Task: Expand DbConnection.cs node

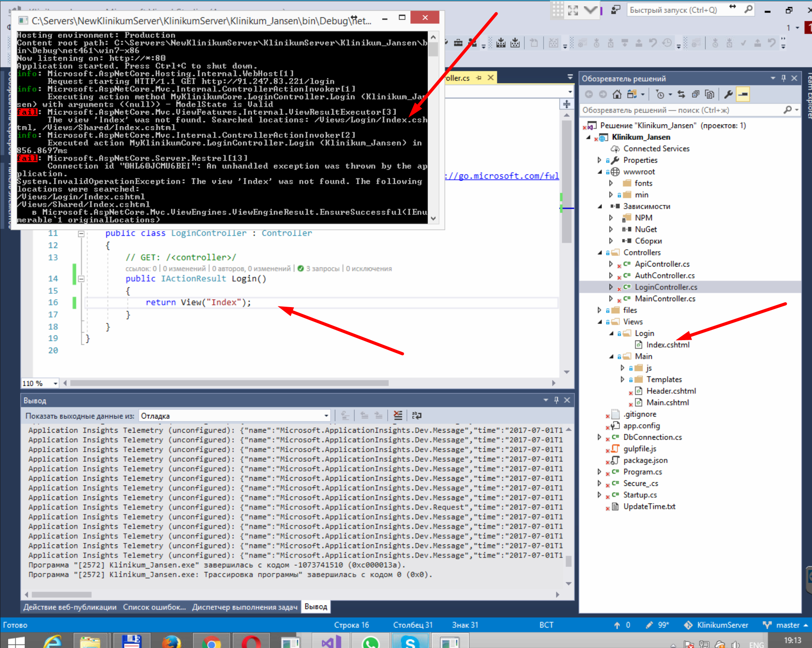Action: point(599,437)
